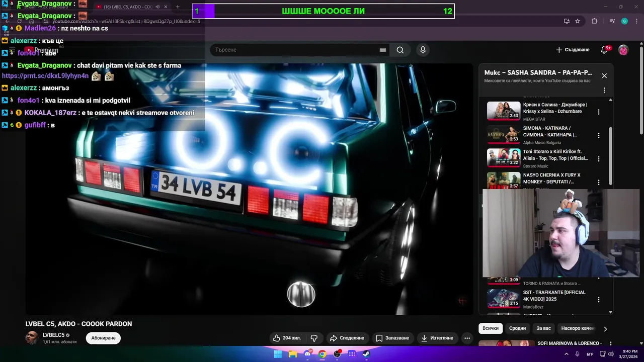
Task: Like the video with 394 хил.
Action: coord(287,338)
